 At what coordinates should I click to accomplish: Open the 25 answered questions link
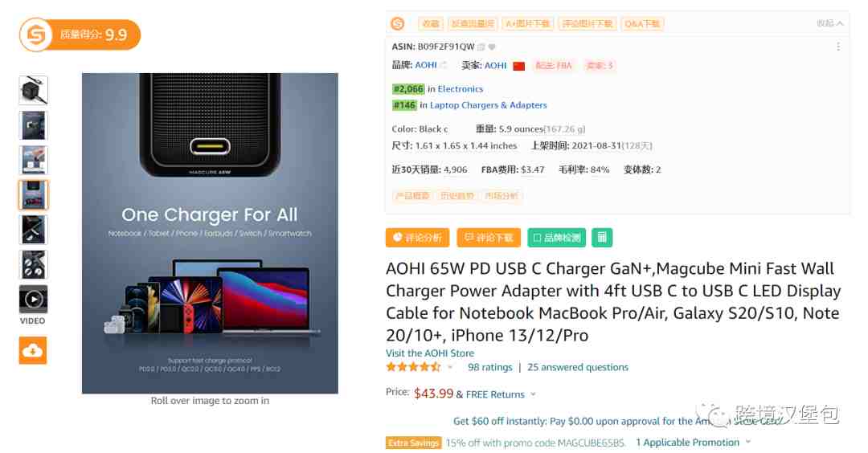577,367
